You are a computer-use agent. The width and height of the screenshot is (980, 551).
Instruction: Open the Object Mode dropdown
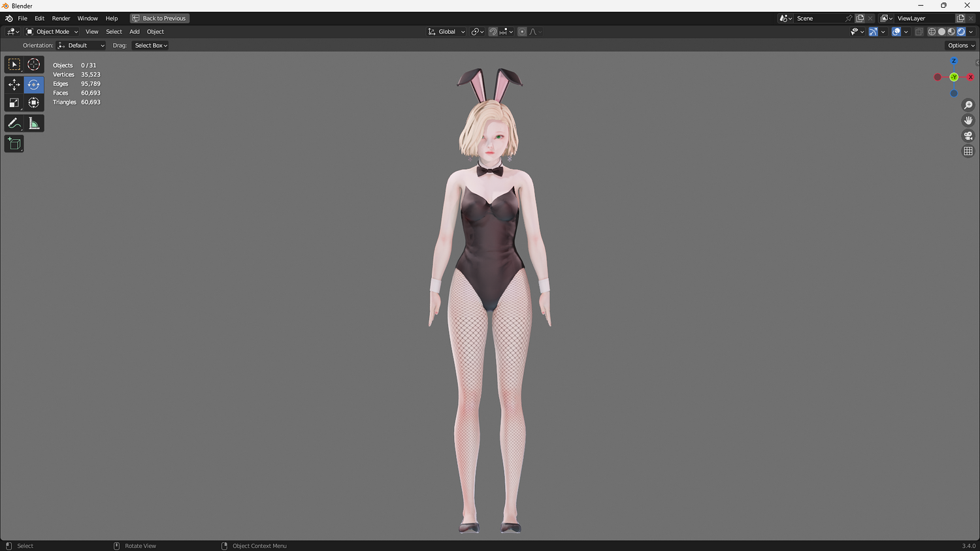click(x=52, y=31)
